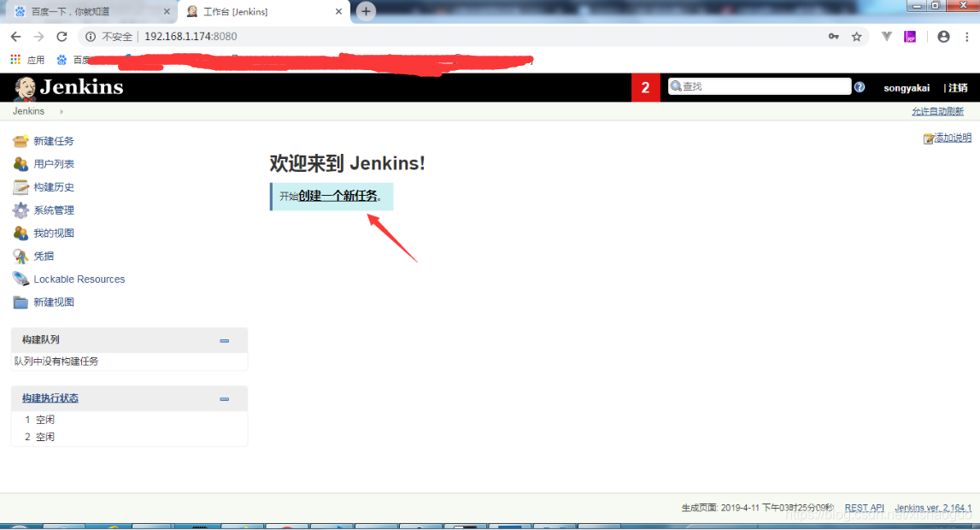The height and width of the screenshot is (530, 980).
Task: Close the 百度一下 tab
Action: click(167, 12)
